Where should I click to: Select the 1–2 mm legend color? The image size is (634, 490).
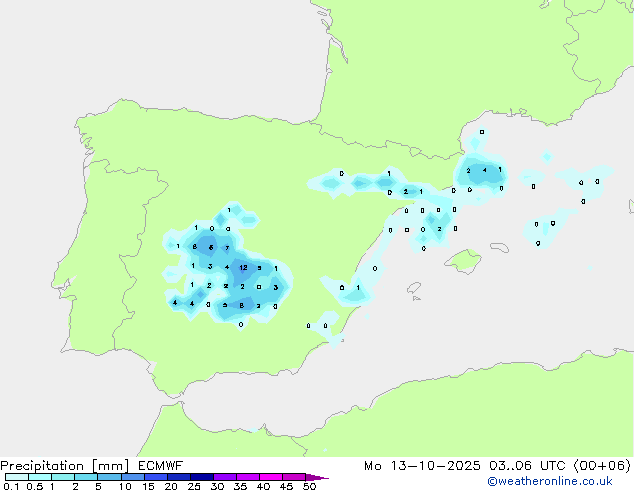63,477
